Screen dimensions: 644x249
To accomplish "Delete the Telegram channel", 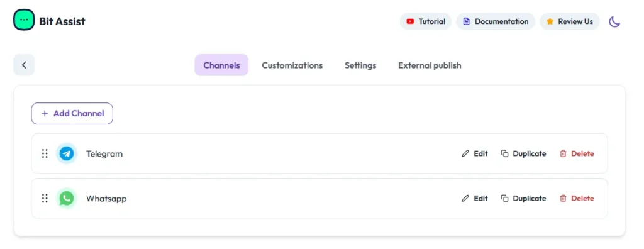I will click(x=577, y=153).
